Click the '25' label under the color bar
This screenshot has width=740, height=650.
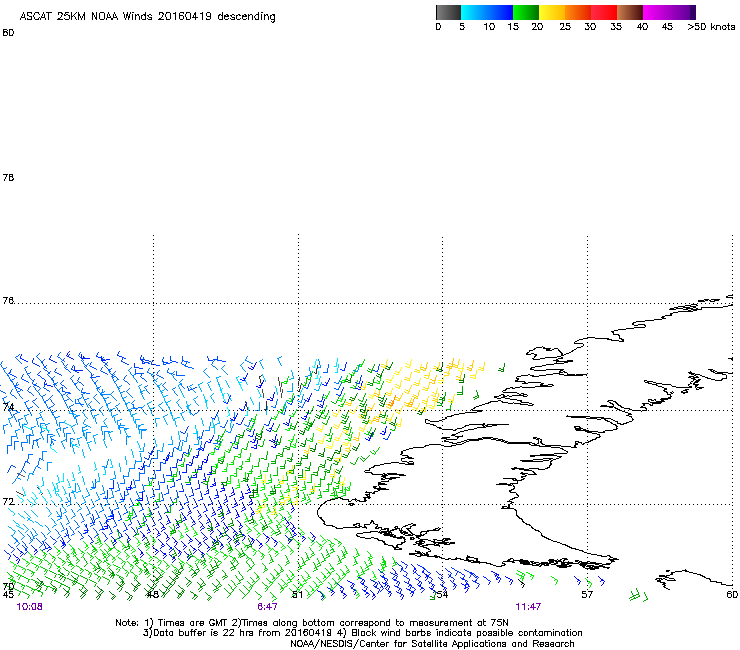pyautogui.click(x=565, y=27)
